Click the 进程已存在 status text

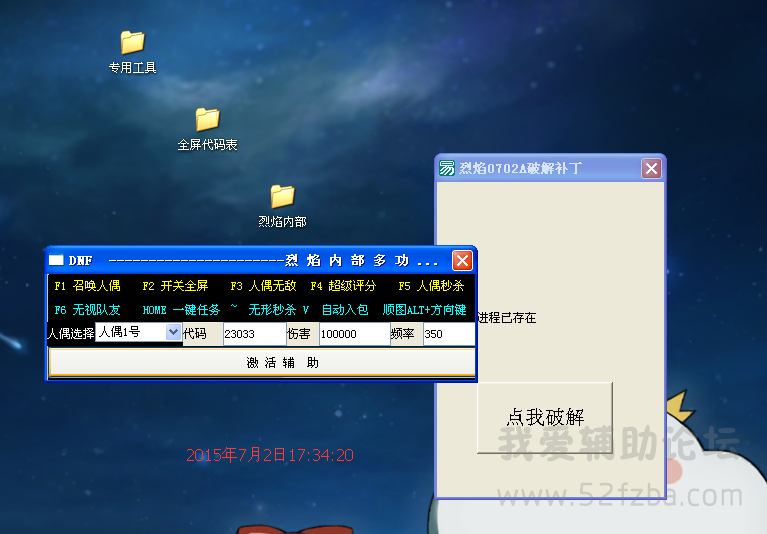pos(507,318)
